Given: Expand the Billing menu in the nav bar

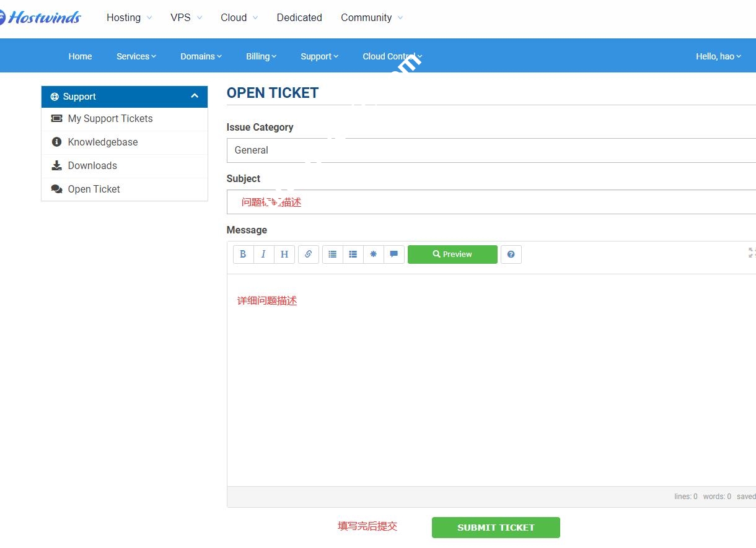Looking at the screenshot, I should coord(261,56).
